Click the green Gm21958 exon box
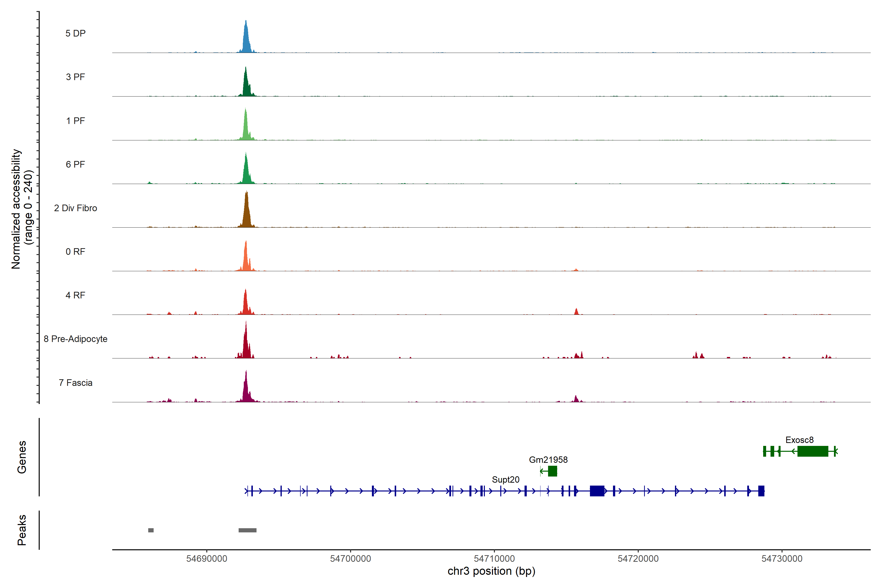This screenshot has width=882, height=588. click(552, 471)
